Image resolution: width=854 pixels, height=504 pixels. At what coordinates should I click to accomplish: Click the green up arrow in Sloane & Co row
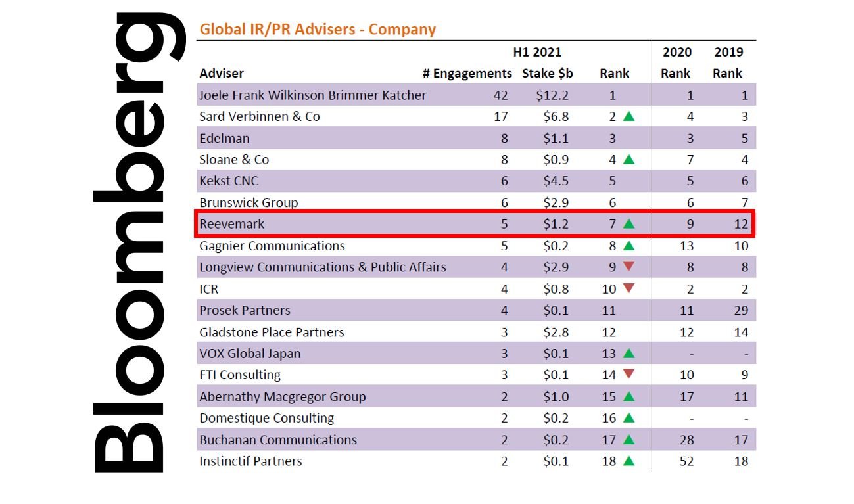coord(629,159)
